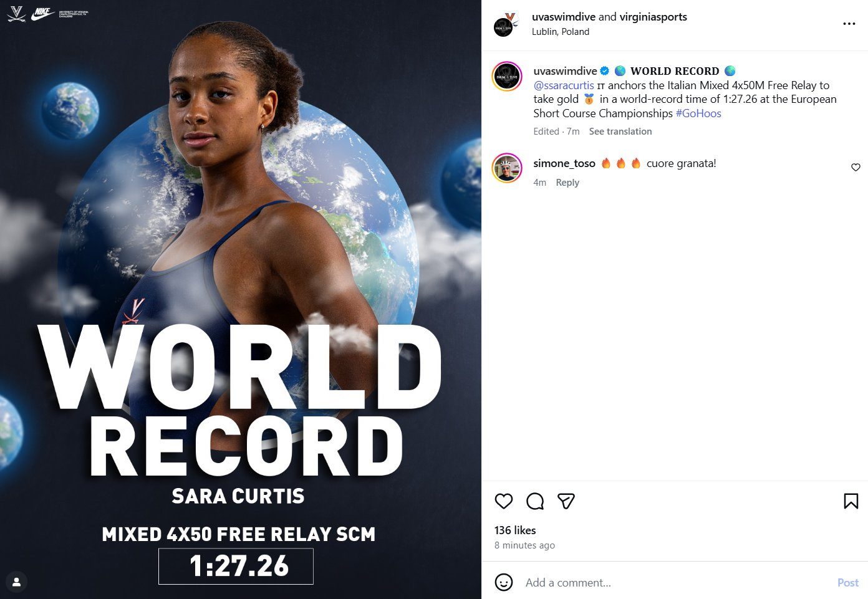This screenshot has height=599, width=868.
Task: Open simone_toso's profile avatar
Action: (507, 168)
